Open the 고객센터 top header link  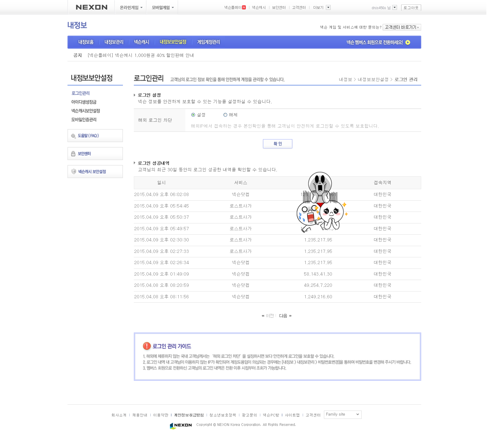click(x=299, y=8)
